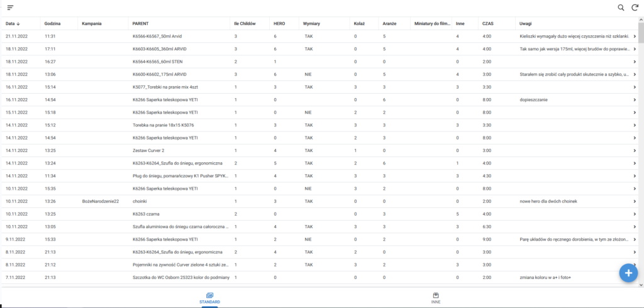Click the STANDARD tab icon

click(209, 295)
